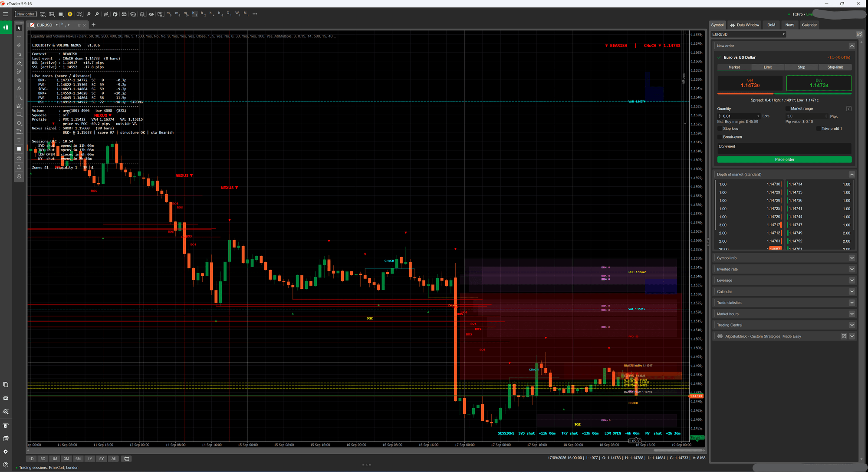Open the Calendar tab

pos(809,25)
